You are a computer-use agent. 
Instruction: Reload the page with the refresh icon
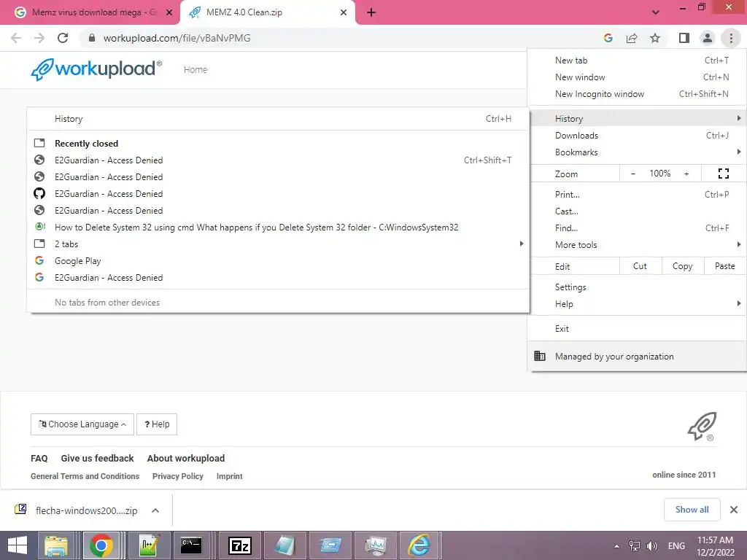coord(63,38)
